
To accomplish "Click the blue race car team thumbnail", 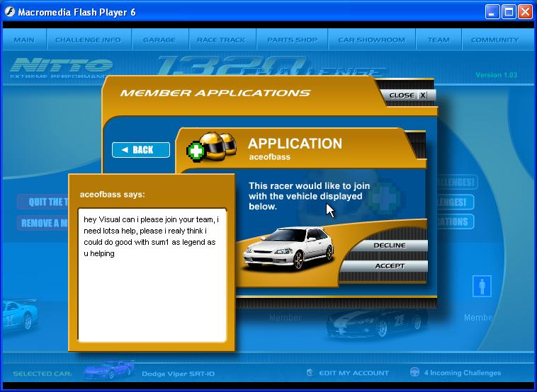I will [20, 316].
